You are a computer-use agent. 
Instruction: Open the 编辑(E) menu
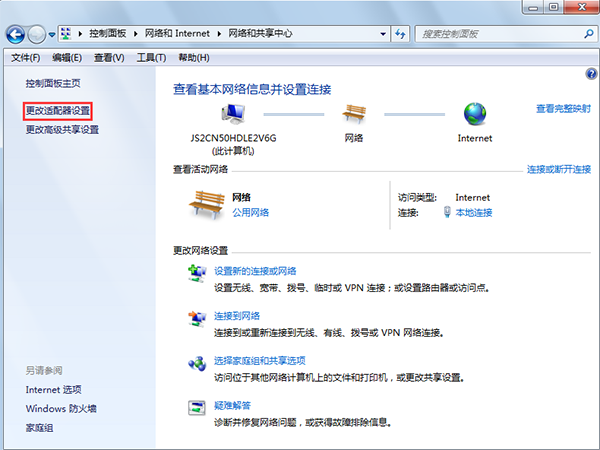(67, 58)
